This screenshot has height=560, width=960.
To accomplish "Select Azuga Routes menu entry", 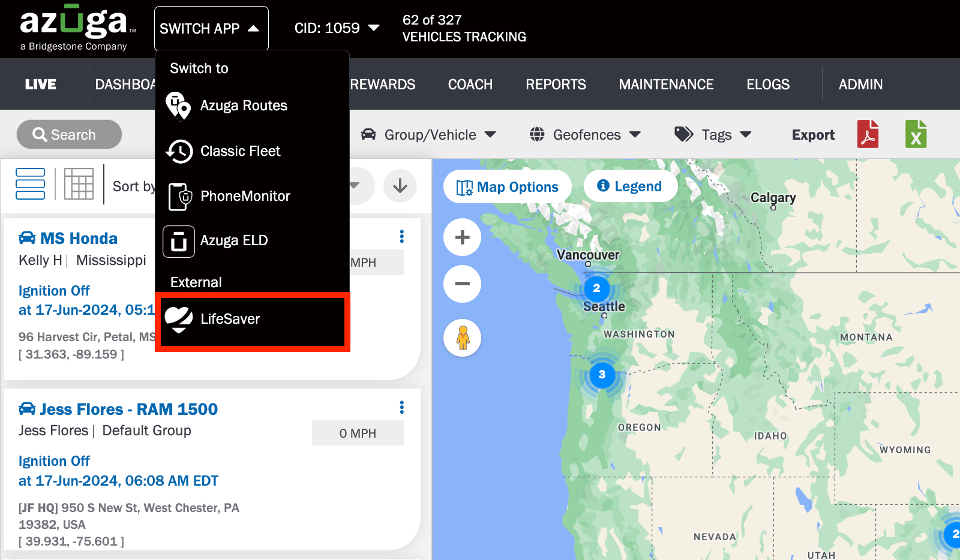I will coord(252,106).
